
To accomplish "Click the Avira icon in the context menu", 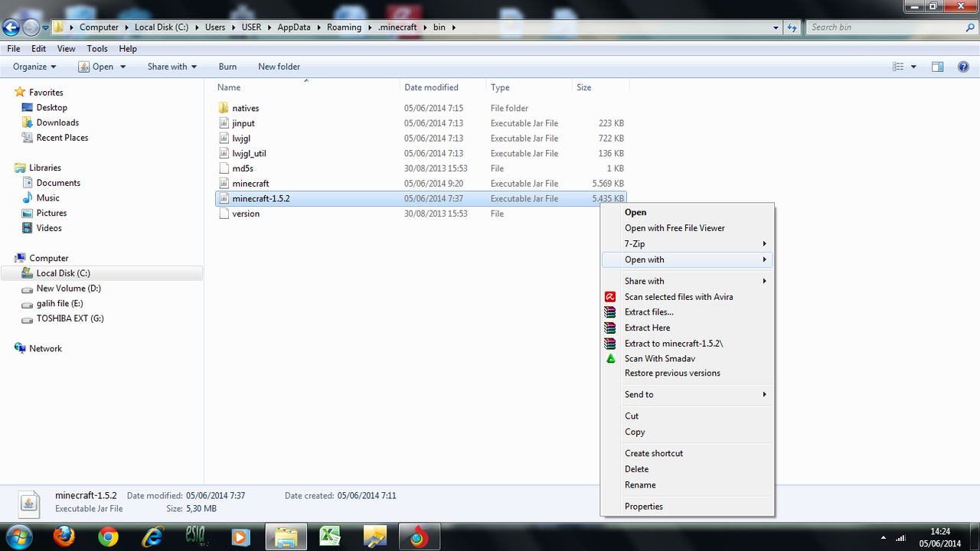I will click(610, 297).
